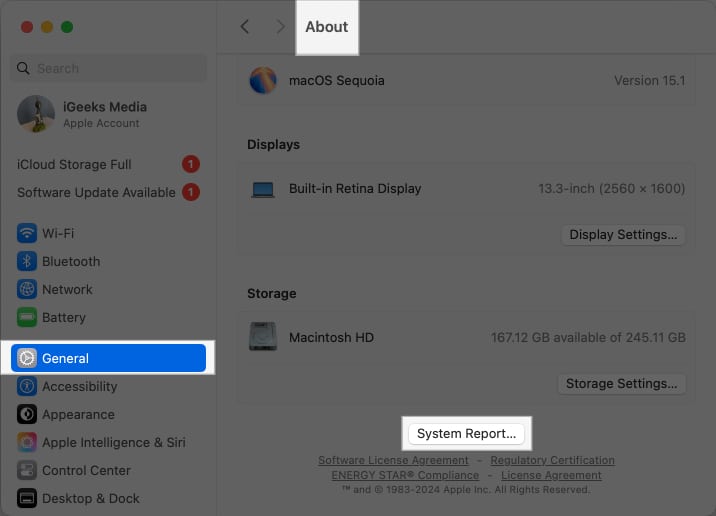Screen dimensions: 716x516
Task: Click the macOS Sequoia label
Action: [x=337, y=81]
